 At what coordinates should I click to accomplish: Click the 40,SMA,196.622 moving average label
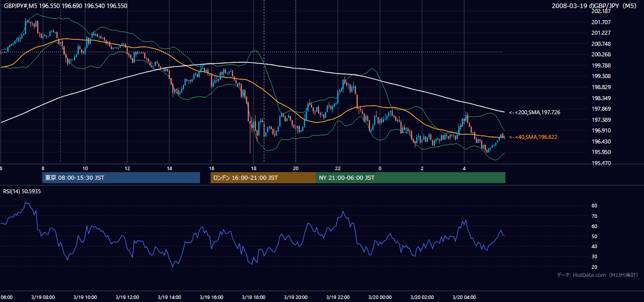533,137
